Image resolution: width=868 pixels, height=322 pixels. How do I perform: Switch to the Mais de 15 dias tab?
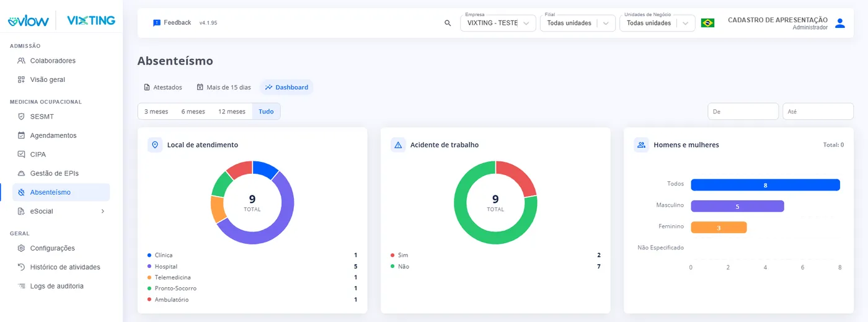223,87
